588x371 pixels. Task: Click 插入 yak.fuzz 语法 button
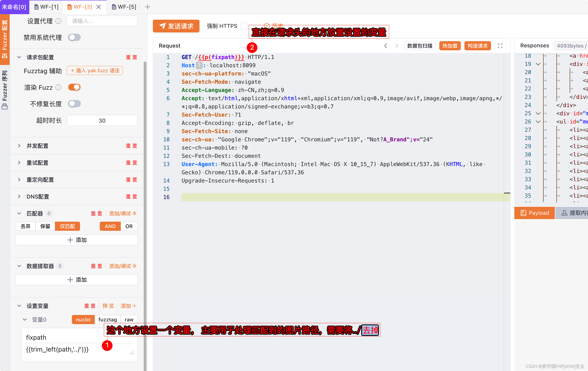tap(95, 70)
